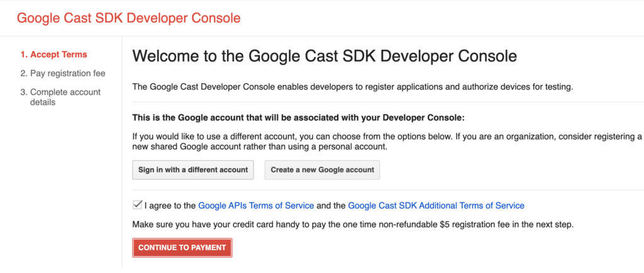The image size is (644, 273).
Task: Click the Continue to Payment button
Action: pos(182,248)
